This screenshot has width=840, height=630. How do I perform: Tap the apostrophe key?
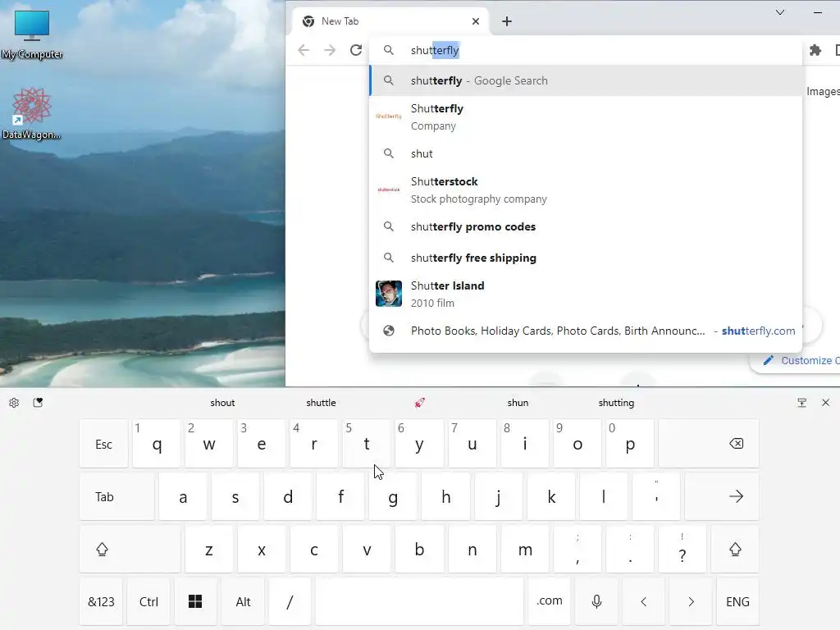coord(656,496)
